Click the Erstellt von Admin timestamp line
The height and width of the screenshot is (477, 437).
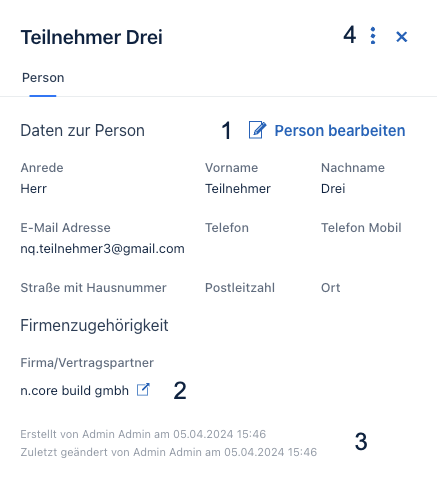tap(143, 434)
